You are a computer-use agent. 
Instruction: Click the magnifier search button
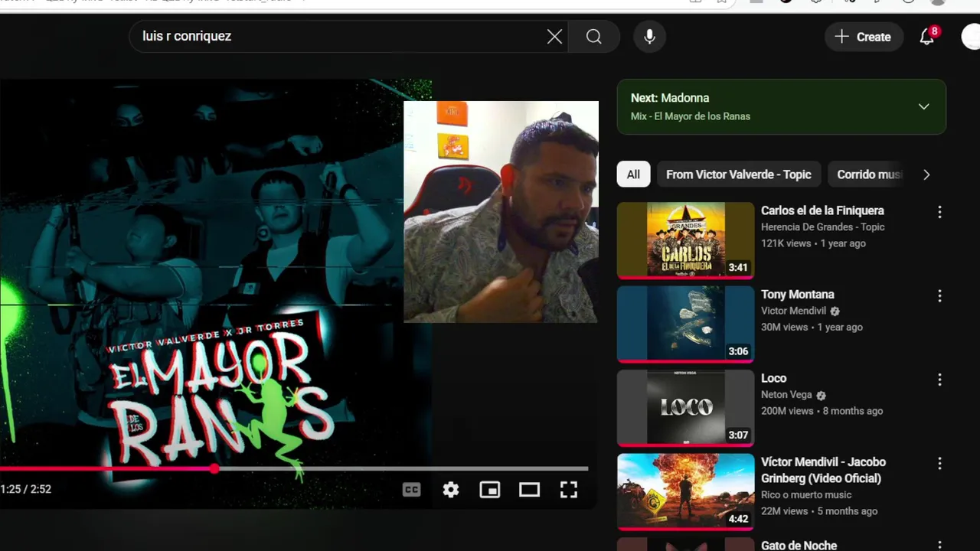pos(594,37)
